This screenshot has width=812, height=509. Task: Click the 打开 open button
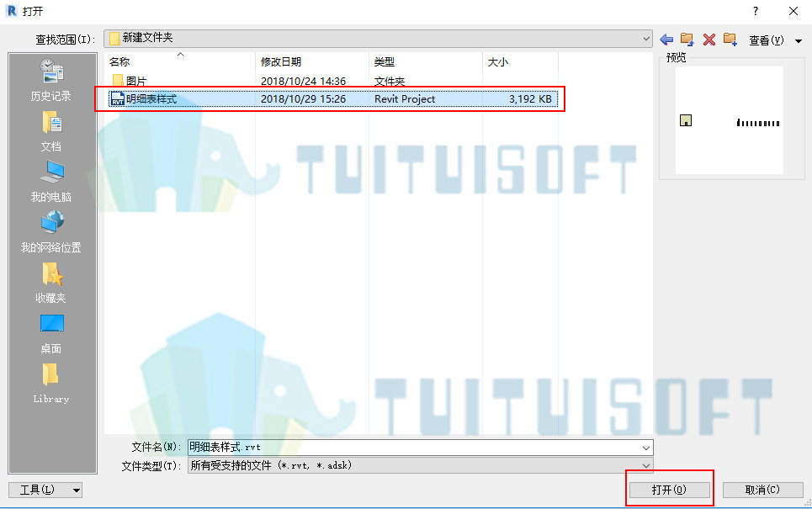(x=669, y=490)
